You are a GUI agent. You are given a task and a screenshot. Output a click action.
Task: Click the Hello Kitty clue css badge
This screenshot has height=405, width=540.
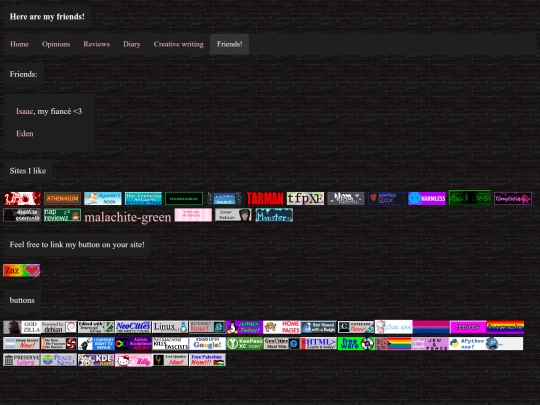(x=394, y=327)
